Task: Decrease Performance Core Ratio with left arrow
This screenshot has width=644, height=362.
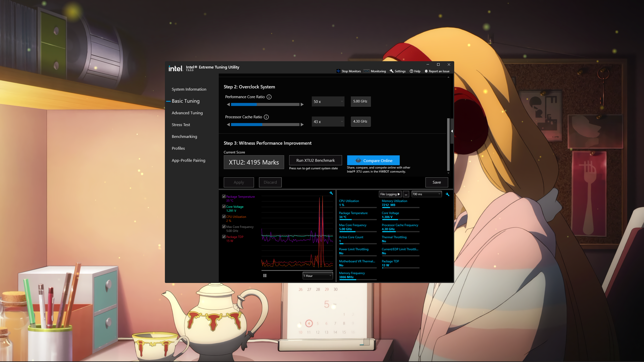Action: [x=228, y=105]
